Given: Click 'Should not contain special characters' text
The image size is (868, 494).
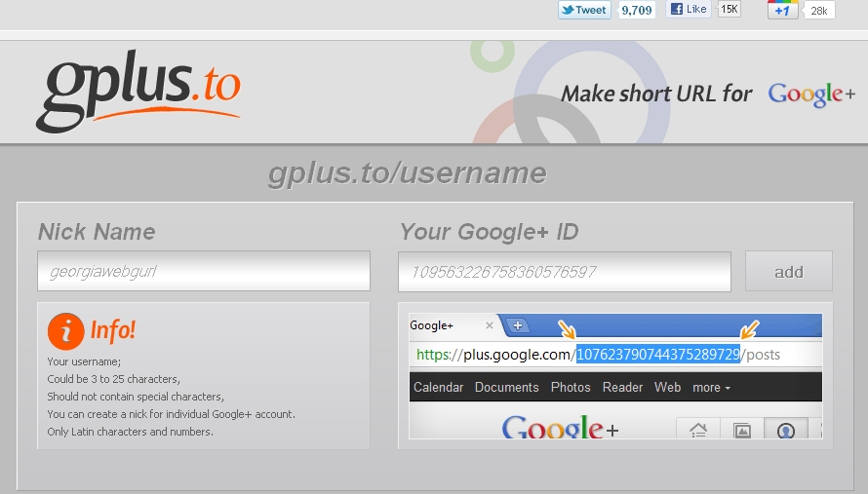Looking at the screenshot, I should pos(136,397).
